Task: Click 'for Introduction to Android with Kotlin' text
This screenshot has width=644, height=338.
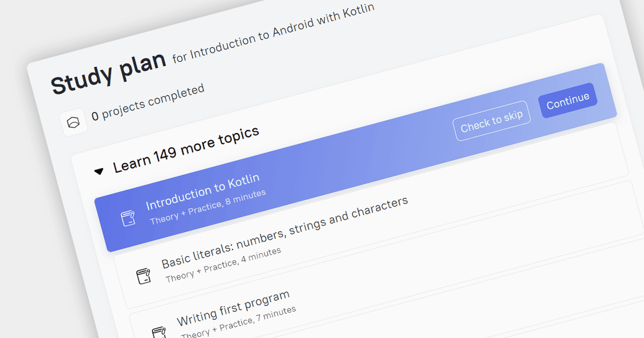Action: [273, 33]
